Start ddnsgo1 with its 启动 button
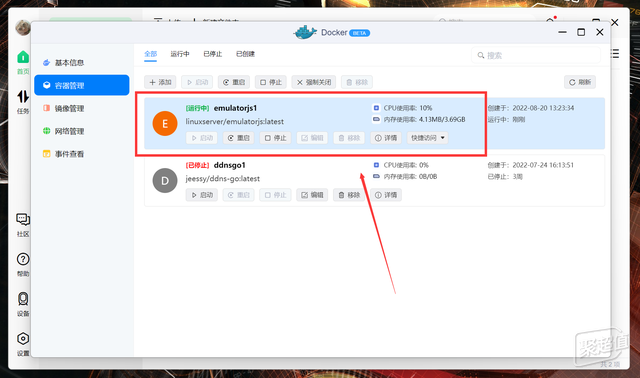Viewport: 640px width, 378px height. (x=202, y=195)
